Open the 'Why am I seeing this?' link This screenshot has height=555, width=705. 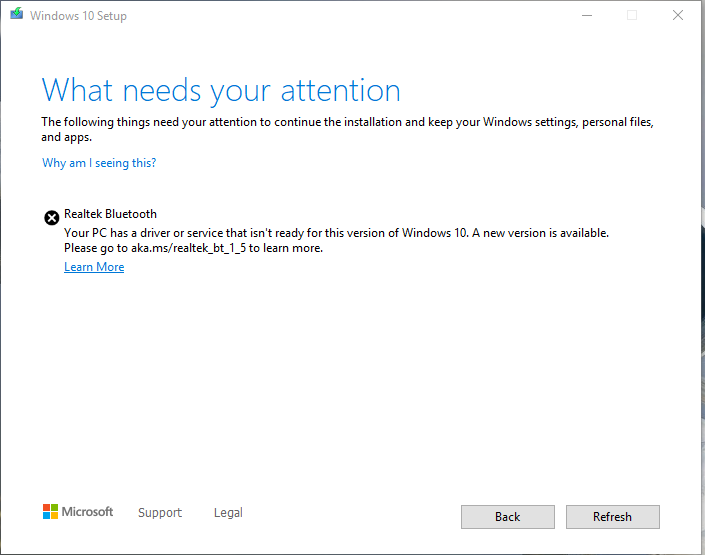pos(99,163)
